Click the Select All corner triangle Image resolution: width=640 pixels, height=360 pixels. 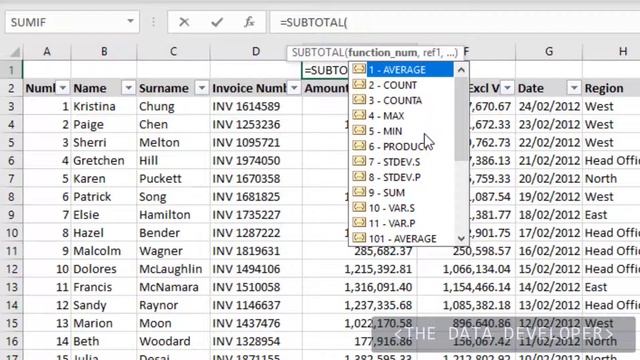[x=15, y=52]
